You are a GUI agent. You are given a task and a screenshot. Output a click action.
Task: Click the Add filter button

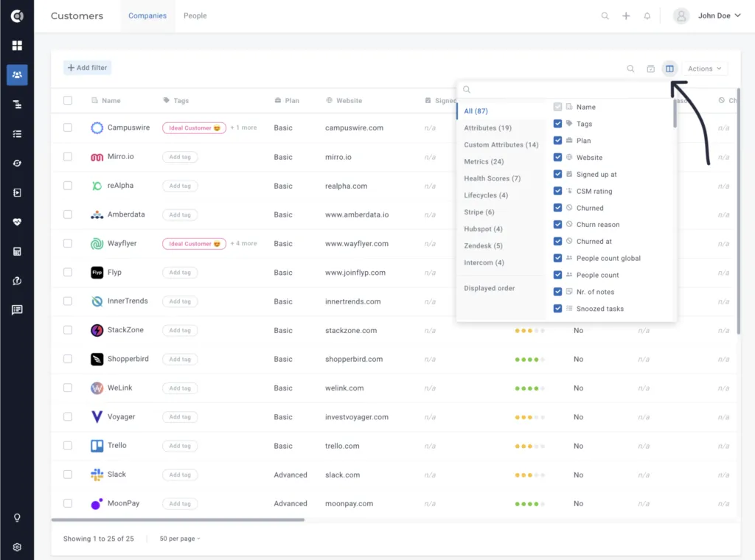point(88,68)
